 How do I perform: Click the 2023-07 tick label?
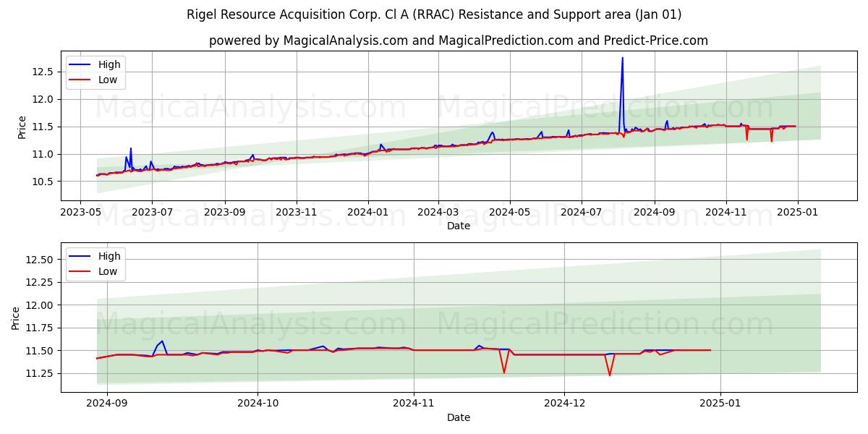click(x=151, y=212)
